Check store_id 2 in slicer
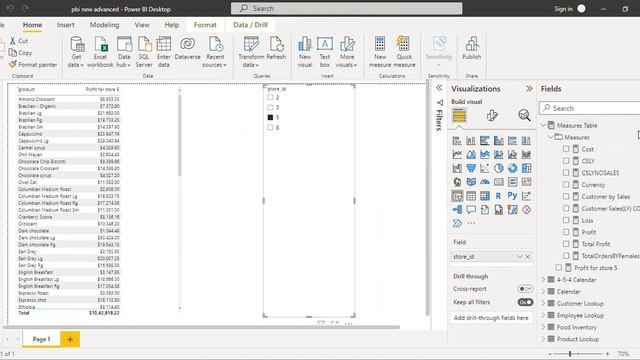The height and width of the screenshot is (360, 640). pyautogui.click(x=270, y=98)
